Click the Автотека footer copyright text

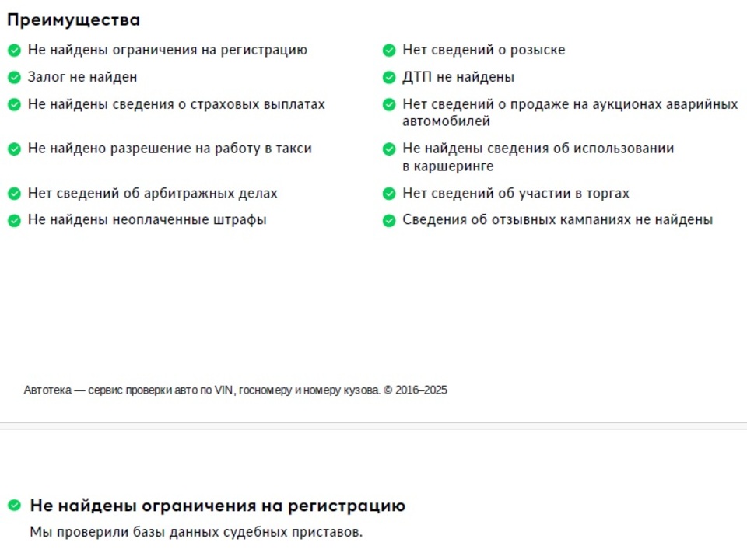tap(235, 390)
